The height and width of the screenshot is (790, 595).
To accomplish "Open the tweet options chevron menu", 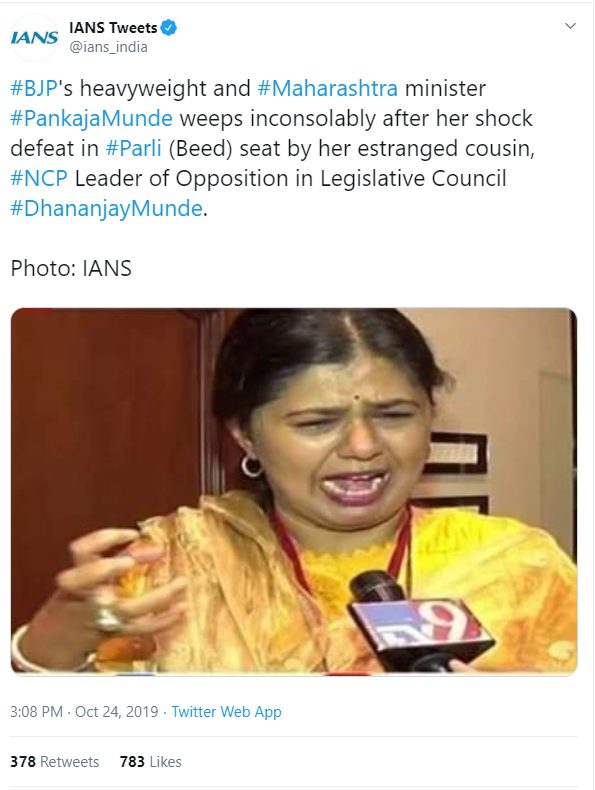I will tap(570, 26).
